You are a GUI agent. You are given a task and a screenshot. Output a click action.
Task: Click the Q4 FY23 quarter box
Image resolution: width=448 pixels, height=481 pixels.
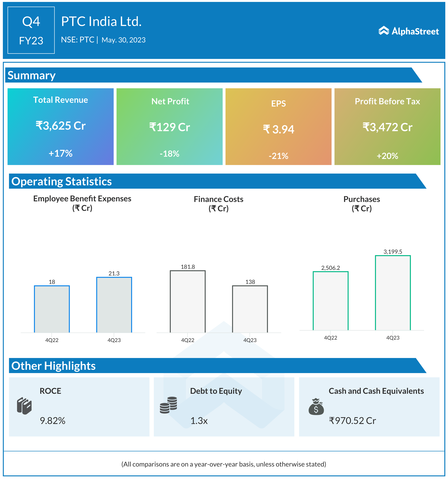coord(31,30)
